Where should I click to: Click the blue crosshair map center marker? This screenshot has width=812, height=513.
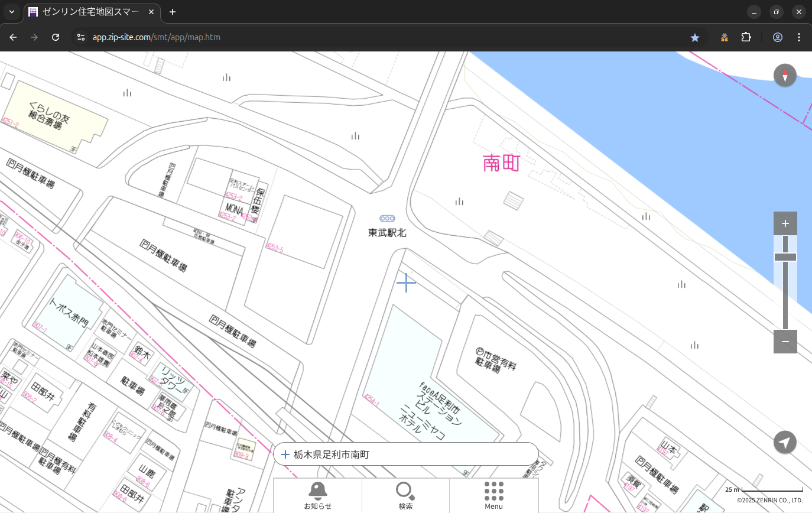406,283
